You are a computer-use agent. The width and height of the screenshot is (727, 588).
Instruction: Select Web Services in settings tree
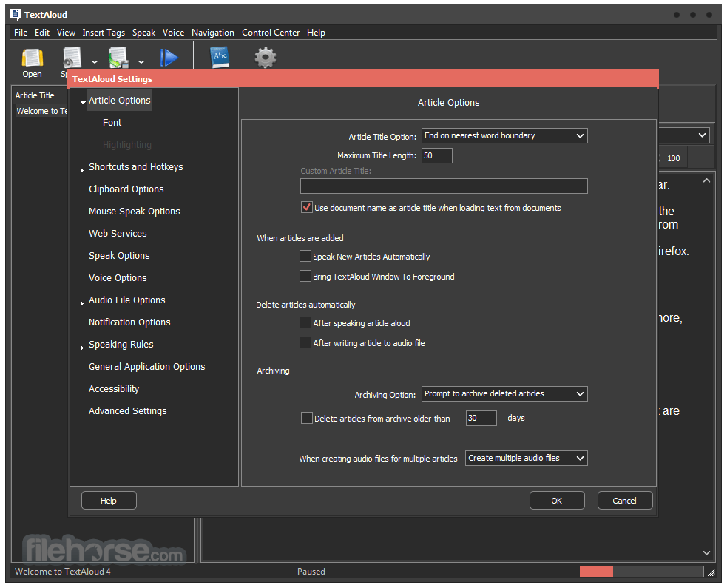tap(118, 233)
